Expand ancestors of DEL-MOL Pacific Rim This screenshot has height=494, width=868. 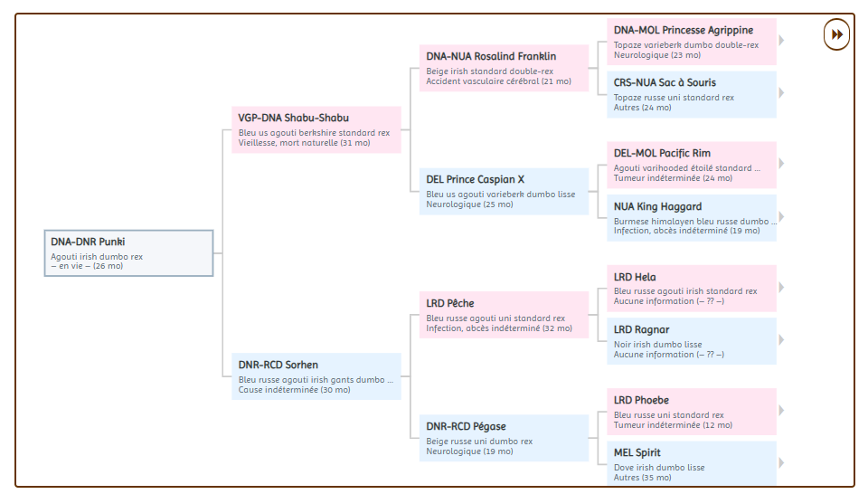pyautogui.click(x=781, y=164)
